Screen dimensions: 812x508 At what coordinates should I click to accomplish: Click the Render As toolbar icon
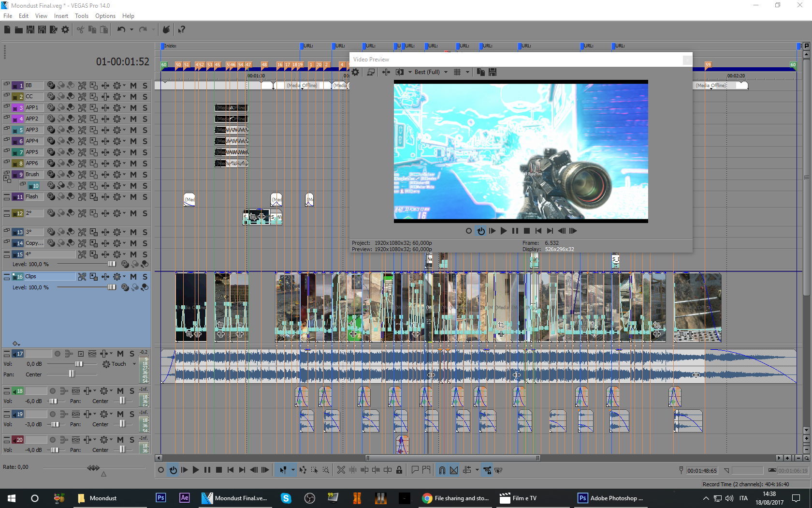(x=54, y=30)
